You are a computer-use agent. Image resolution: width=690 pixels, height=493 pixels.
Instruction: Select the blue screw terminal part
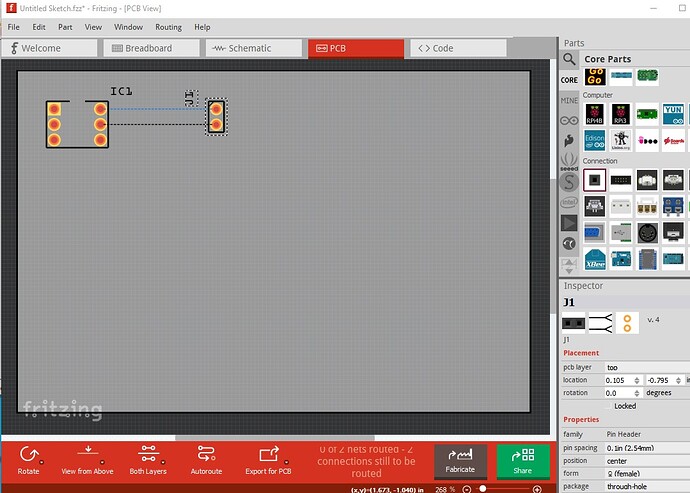pyautogui.click(x=673, y=206)
